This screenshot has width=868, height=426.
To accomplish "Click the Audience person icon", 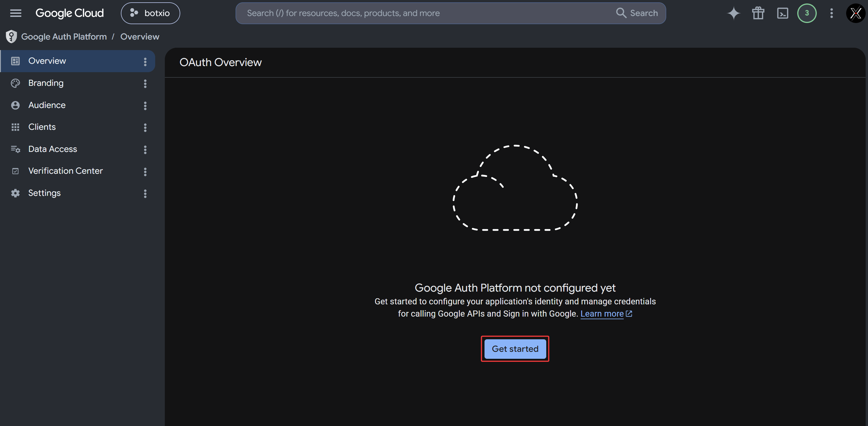I will (x=15, y=105).
